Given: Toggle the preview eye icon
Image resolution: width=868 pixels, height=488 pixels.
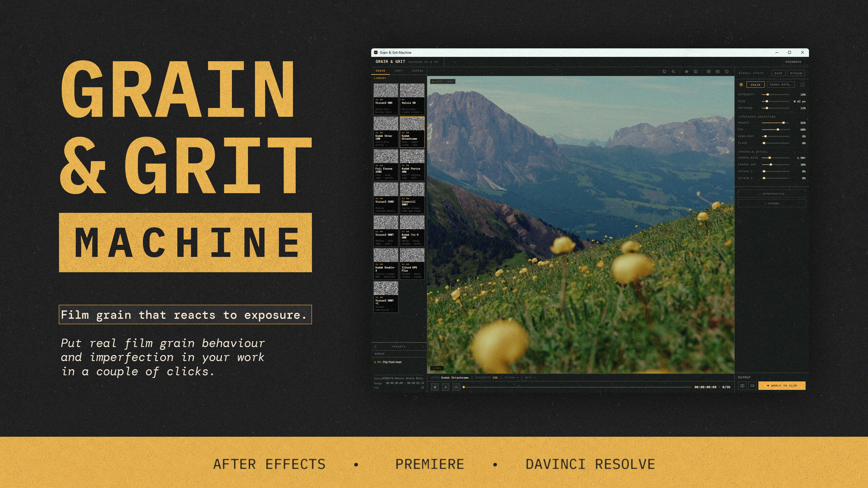Looking at the screenshot, I should 686,72.
